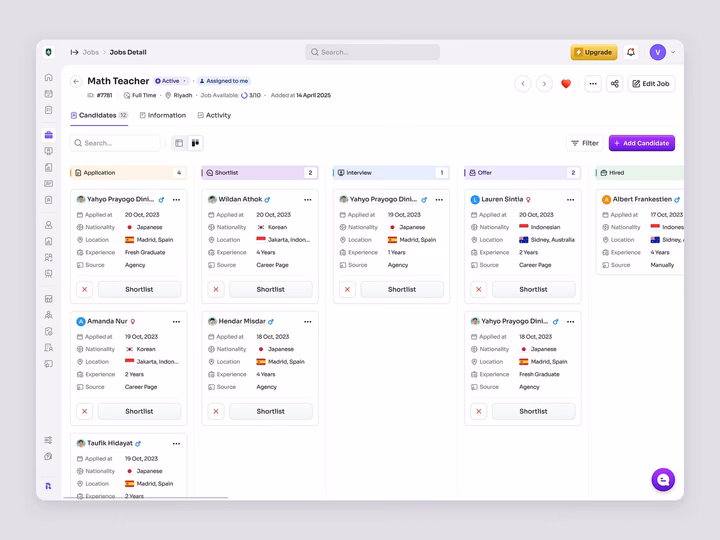Click the Math Teacher job title
The width and height of the screenshot is (720, 540).
coord(118,81)
